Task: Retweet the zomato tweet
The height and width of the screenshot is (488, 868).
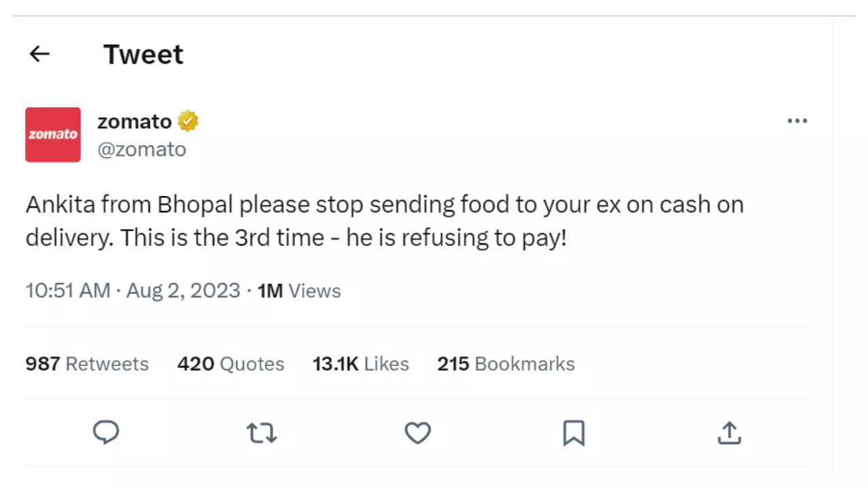Action: coord(262,432)
